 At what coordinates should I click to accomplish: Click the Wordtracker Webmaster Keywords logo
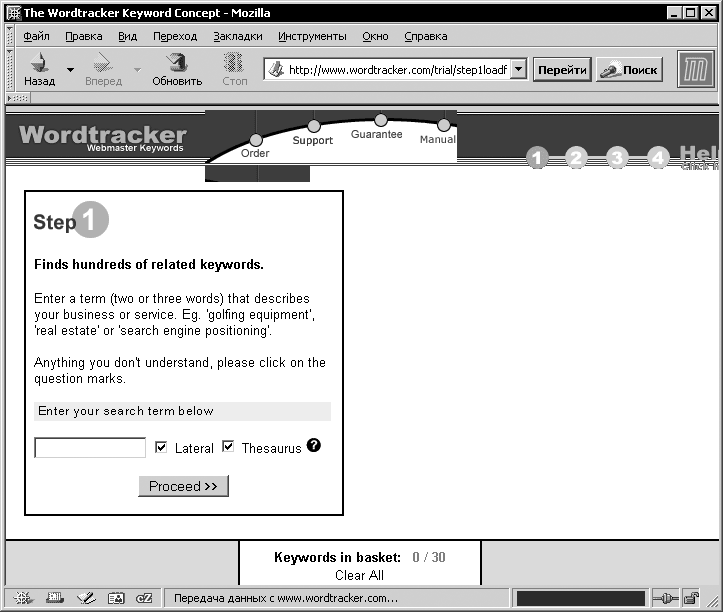pos(102,137)
